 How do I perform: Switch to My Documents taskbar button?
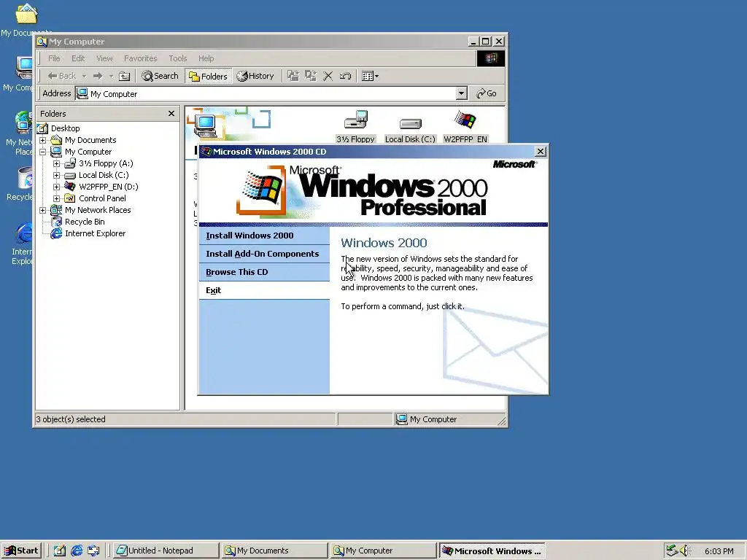click(274, 551)
